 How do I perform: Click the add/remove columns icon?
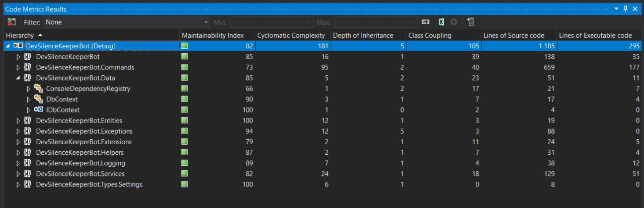click(470, 22)
